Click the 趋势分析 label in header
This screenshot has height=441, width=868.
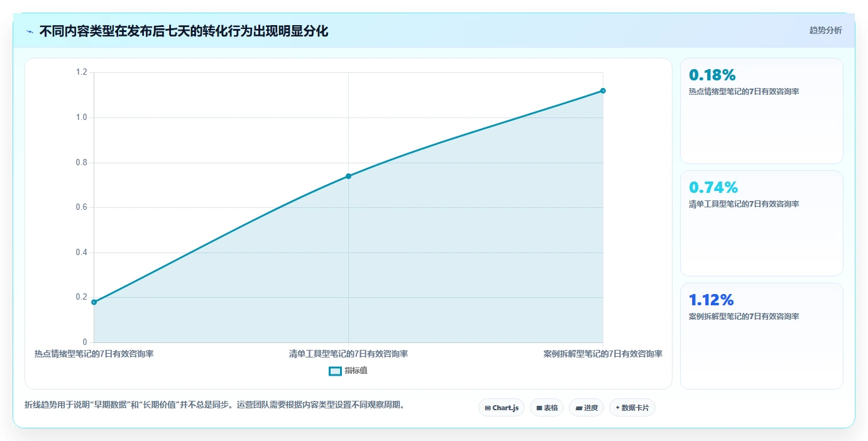(825, 30)
